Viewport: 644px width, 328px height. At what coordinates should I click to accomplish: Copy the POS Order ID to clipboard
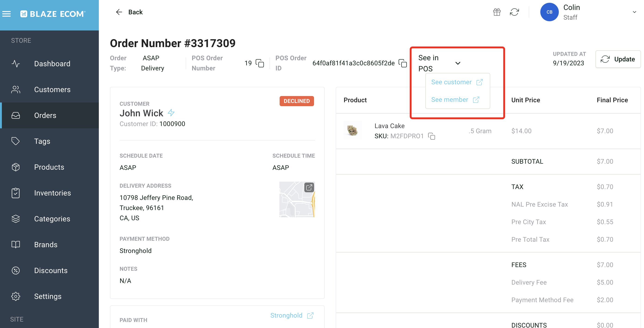point(403,64)
